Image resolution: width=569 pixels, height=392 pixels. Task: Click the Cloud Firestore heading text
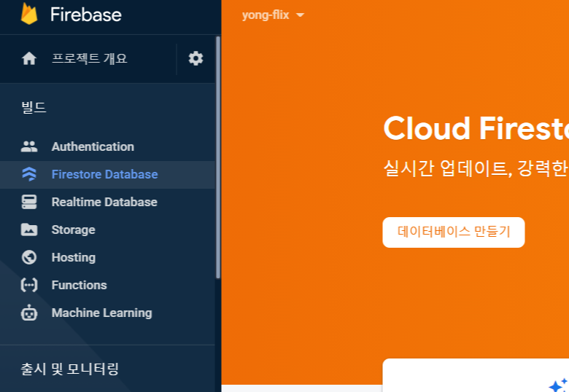[476, 128]
